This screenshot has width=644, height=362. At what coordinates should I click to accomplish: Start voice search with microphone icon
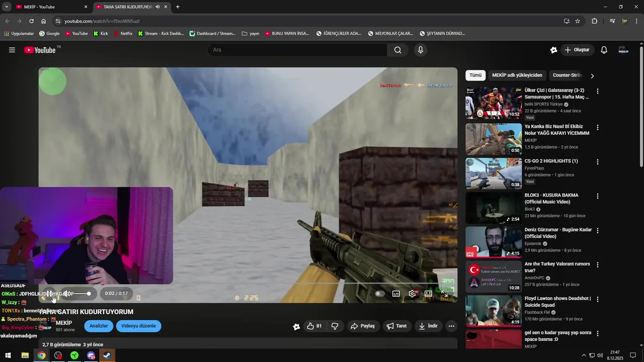pos(421,50)
